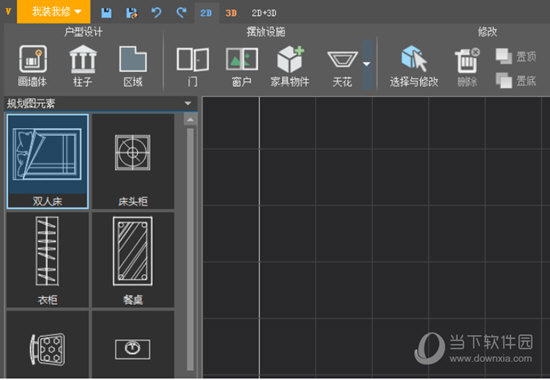Click the yellow V application logo

pos(8,12)
